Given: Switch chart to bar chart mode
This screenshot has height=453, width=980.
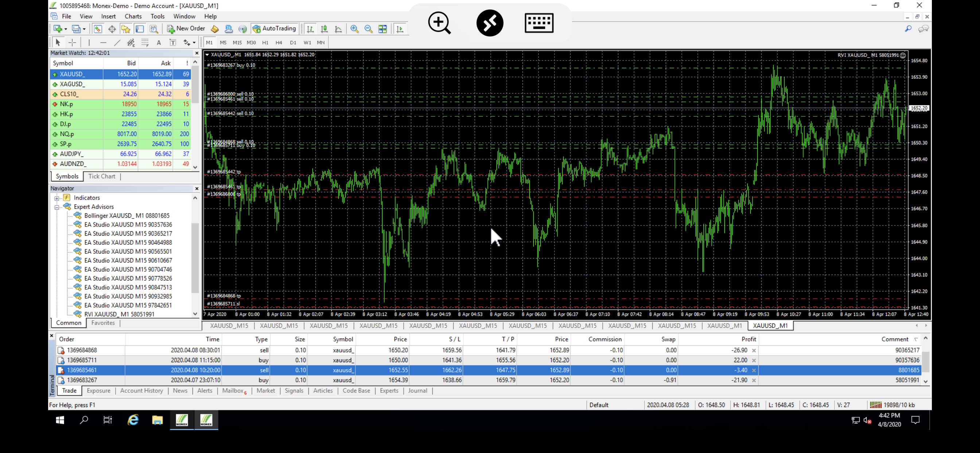Looking at the screenshot, I should click(x=310, y=28).
